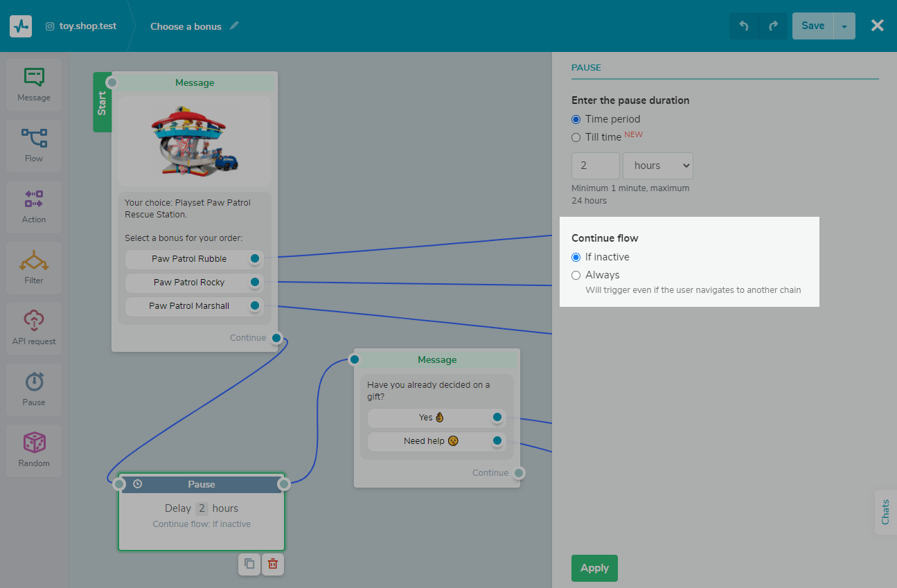Add a Flow element from sidebar
This screenshot has width=897, height=588.
pos(34,145)
